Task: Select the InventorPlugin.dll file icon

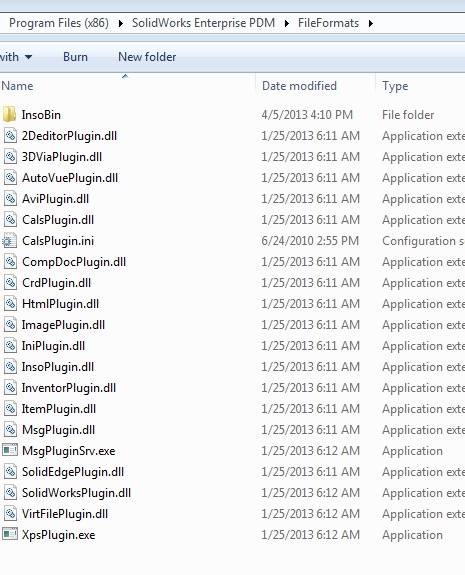Action: click(x=10, y=388)
